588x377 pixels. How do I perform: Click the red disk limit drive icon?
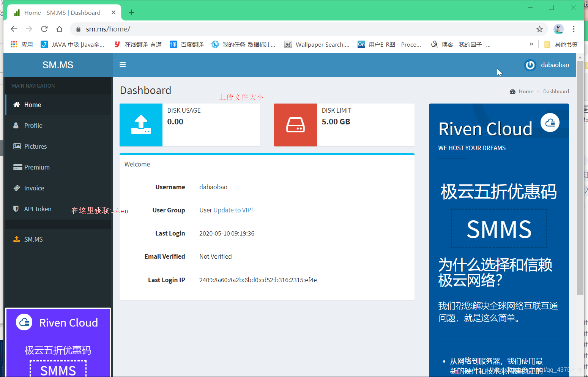click(x=295, y=125)
